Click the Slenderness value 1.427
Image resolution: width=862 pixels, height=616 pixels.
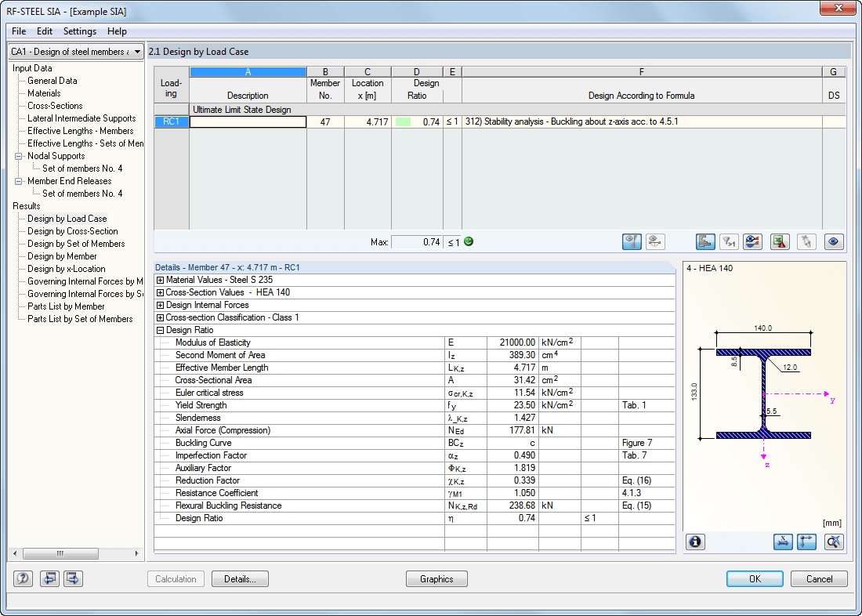[512, 418]
